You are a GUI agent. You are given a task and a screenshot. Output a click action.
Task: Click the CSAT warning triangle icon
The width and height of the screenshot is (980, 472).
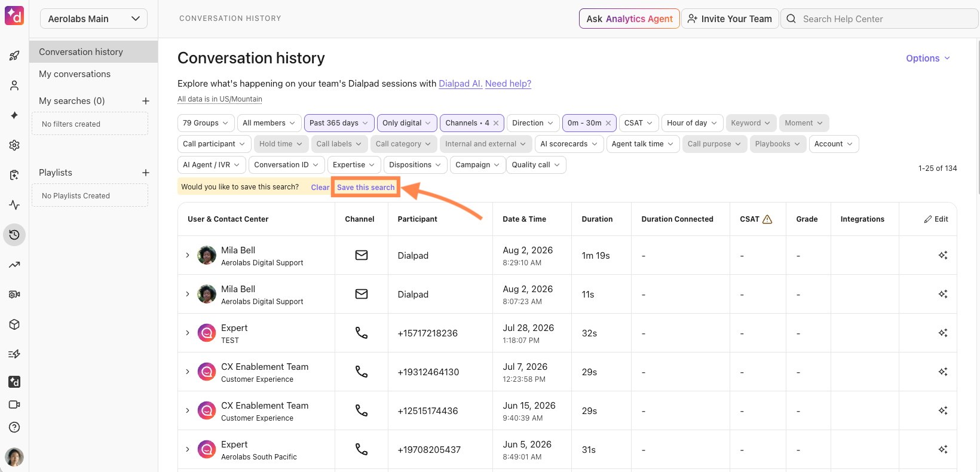[767, 219]
